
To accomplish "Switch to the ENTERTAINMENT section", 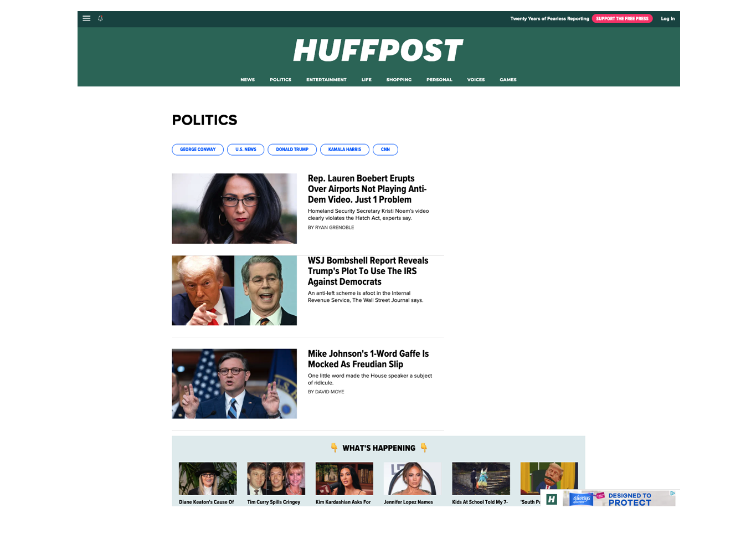I will click(x=326, y=80).
